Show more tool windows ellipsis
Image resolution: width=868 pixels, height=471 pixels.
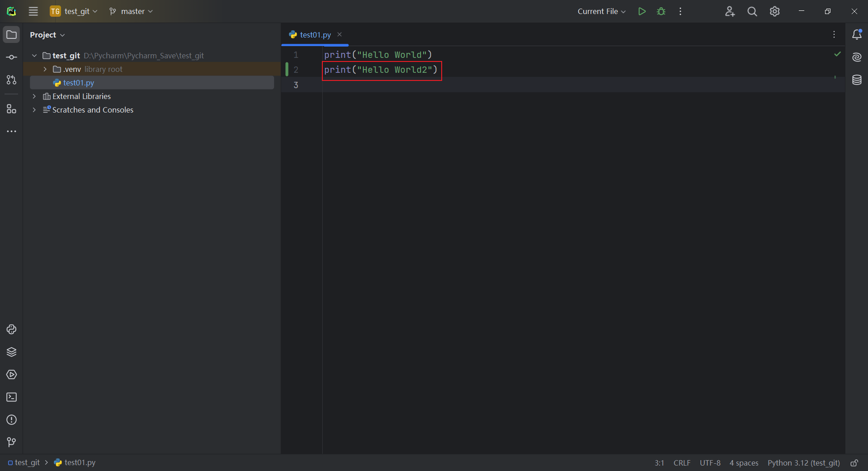click(12, 132)
